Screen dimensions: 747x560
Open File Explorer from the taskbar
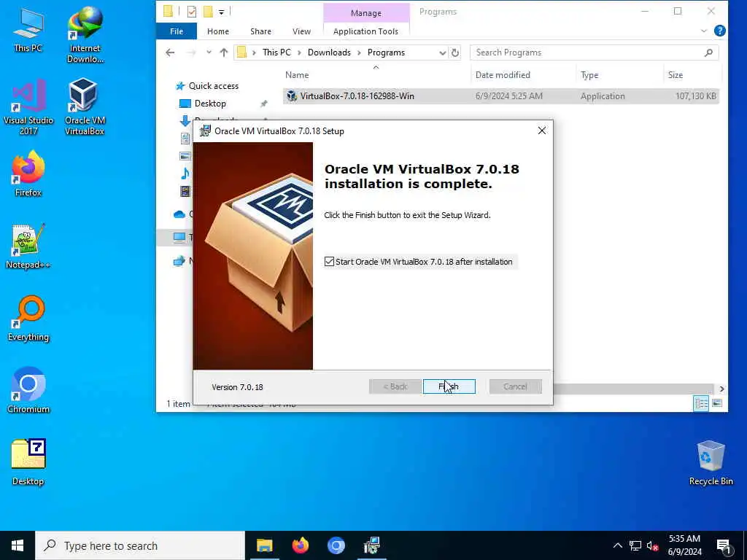(x=264, y=545)
